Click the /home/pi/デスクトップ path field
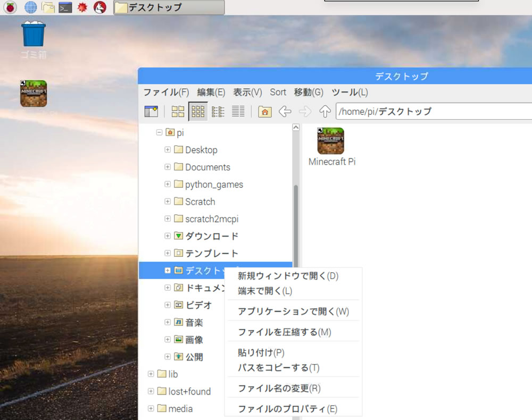This screenshot has width=532, height=420. [x=434, y=111]
